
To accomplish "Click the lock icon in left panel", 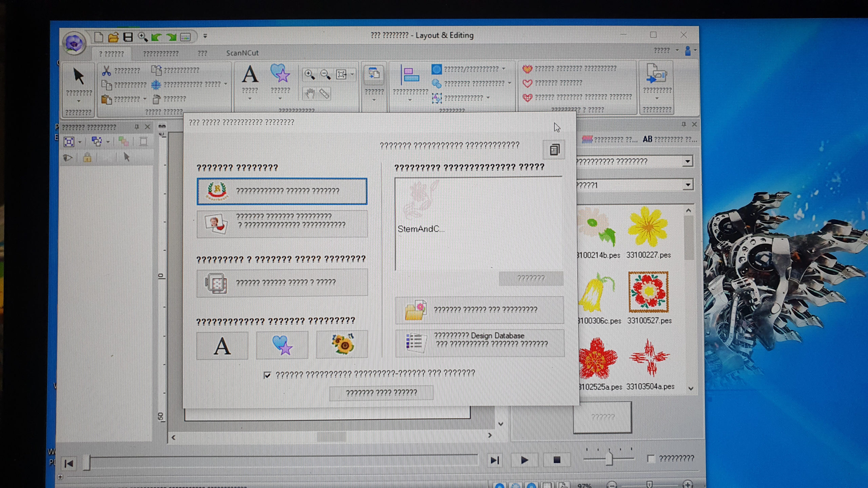I will (x=87, y=158).
